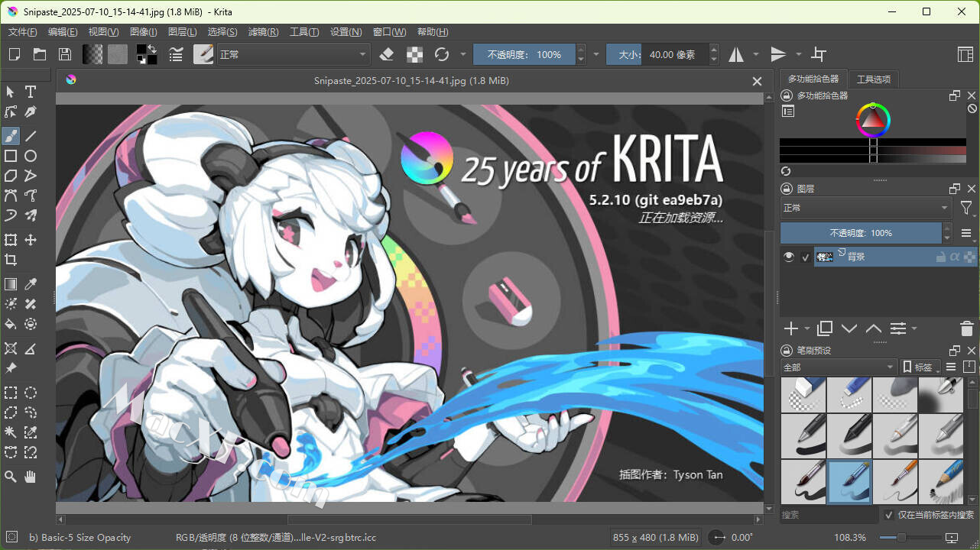Screen dimensions: 980x550
Task: Select the Edit Shapes tool
Action: click(x=11, y=112)
